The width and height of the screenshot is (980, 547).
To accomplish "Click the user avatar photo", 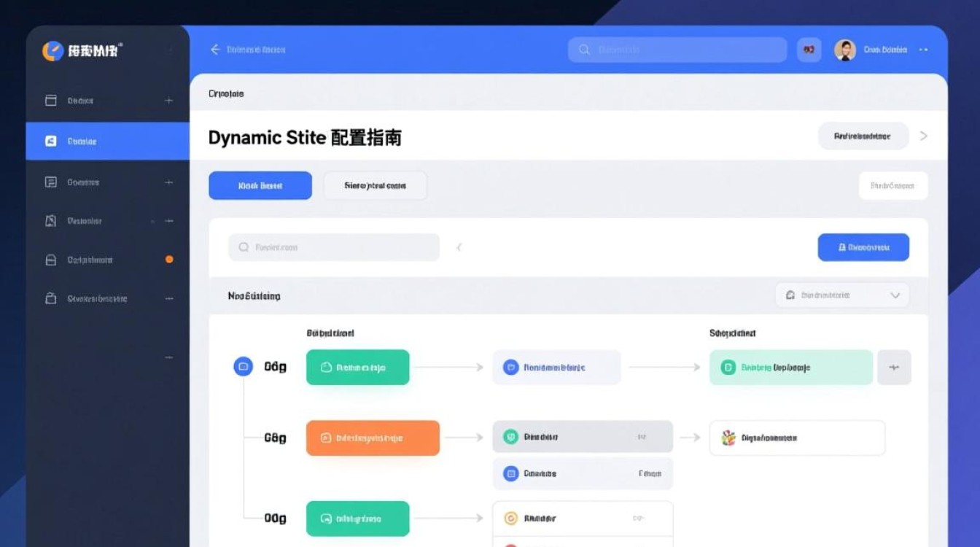I will point(845,50).
